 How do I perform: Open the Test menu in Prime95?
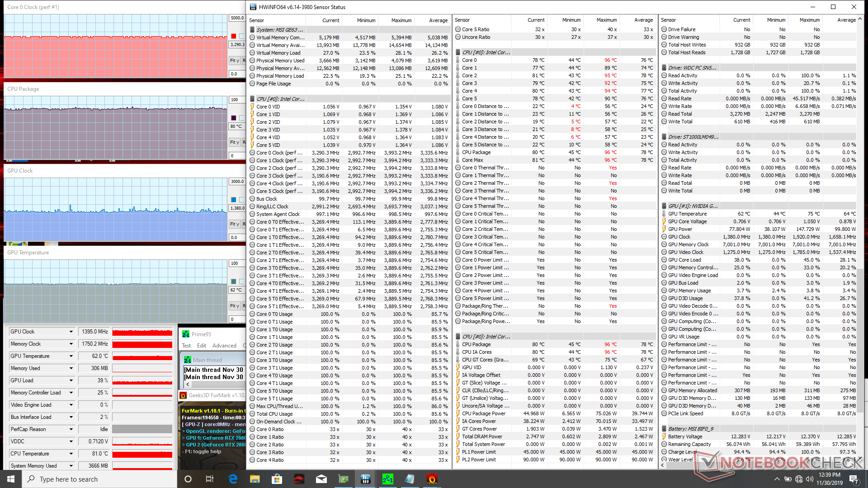[x=186, y=346]
